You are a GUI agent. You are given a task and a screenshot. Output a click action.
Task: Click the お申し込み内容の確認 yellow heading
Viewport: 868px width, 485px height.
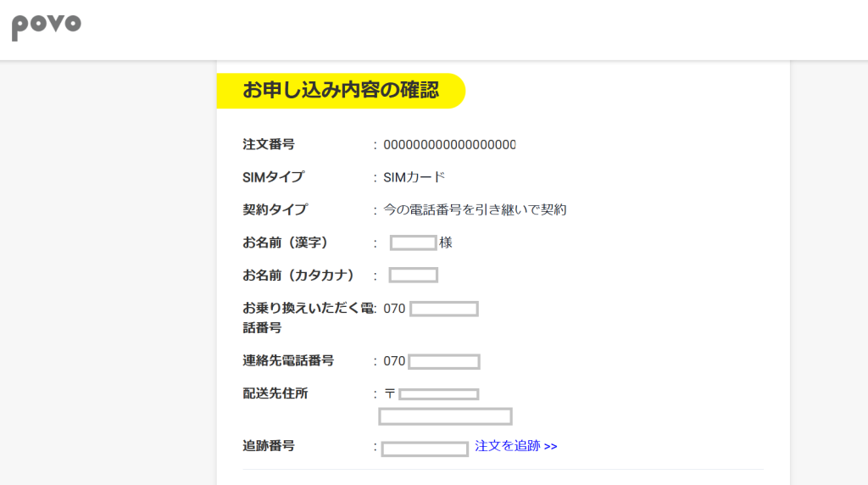[341, 91]
